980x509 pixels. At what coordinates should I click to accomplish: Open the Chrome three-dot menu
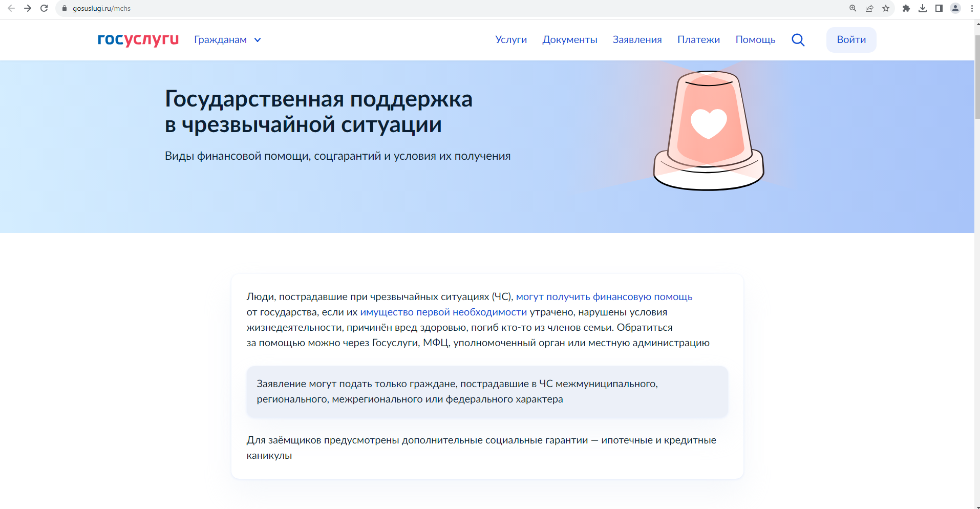972,8
